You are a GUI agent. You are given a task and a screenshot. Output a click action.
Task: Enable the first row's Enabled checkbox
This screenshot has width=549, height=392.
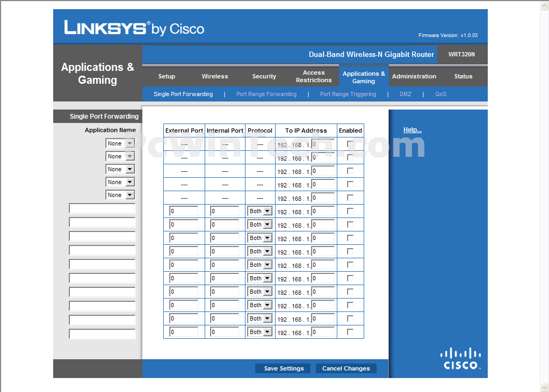350,144
